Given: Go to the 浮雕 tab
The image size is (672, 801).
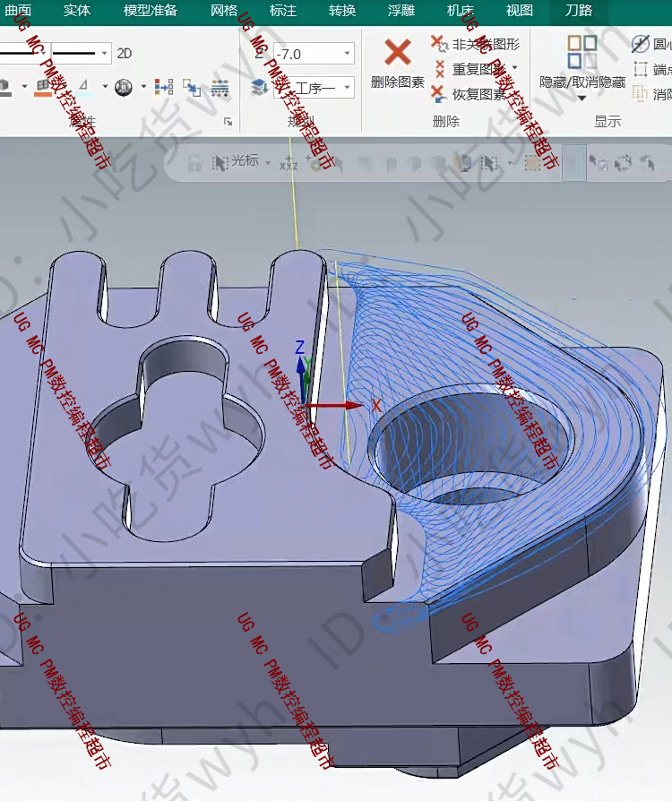Looking at the screenshot, I should tap(401, 10).
